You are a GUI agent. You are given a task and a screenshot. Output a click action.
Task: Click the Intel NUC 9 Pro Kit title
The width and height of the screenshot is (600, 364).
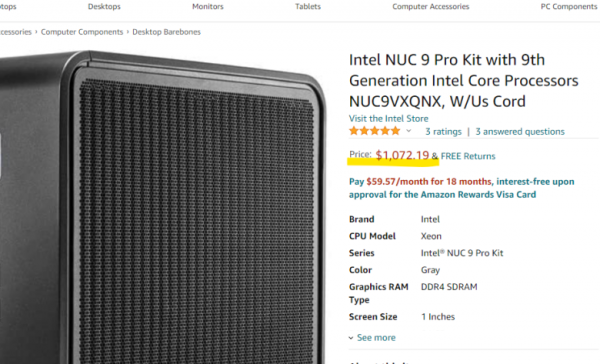[x=463, y=81]
